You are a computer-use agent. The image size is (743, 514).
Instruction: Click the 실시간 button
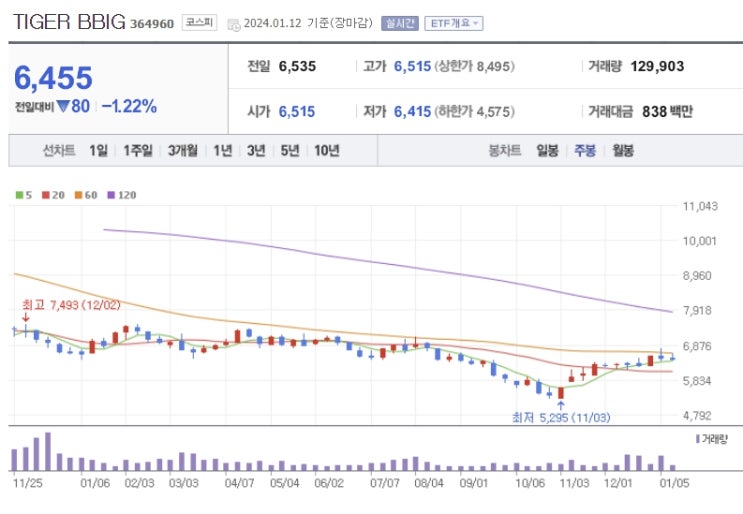tap(399, 23)
